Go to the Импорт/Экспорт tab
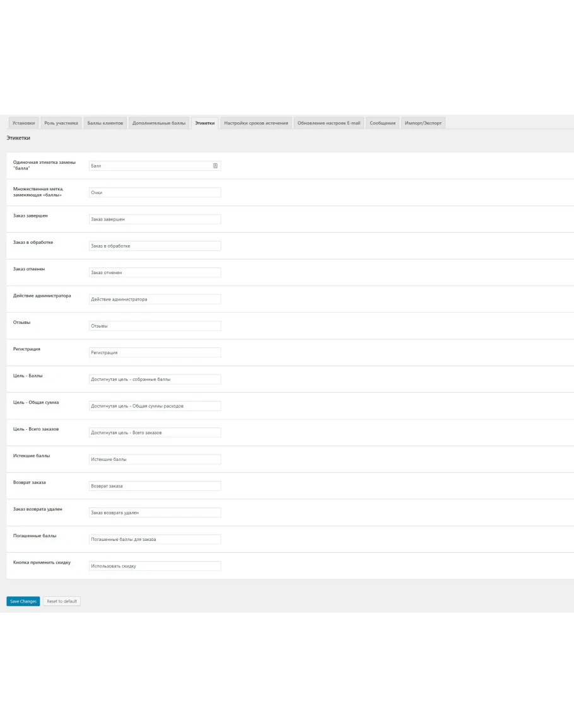 click(x=423, y=123)
